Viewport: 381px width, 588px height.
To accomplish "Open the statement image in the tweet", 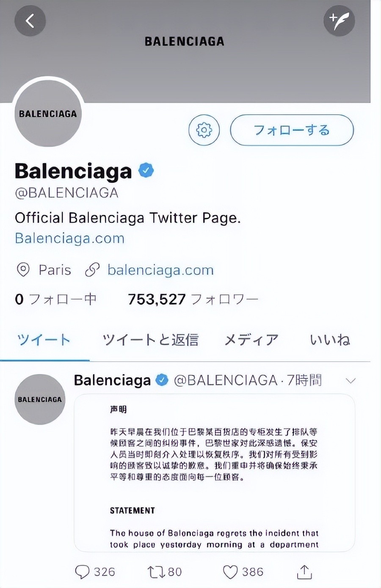I will [x=215, y=473].
